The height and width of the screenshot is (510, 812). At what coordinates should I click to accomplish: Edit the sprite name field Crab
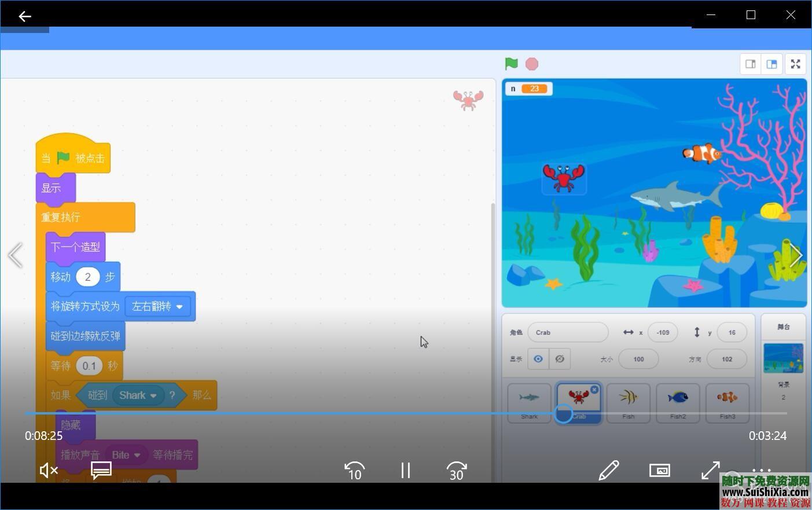tap(568, 332)
